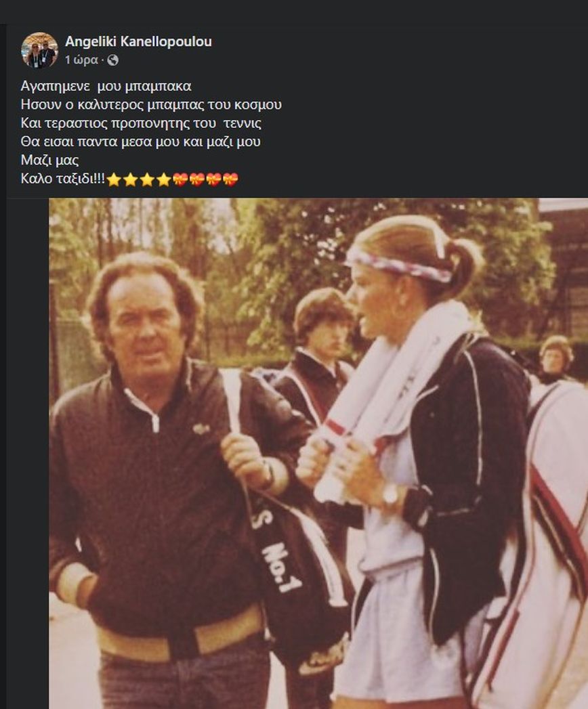Click the line 'Και τεραστιος προπονητης του τεννις'
This screenshot has width=588, height=709.
click(x=141, y=123)
